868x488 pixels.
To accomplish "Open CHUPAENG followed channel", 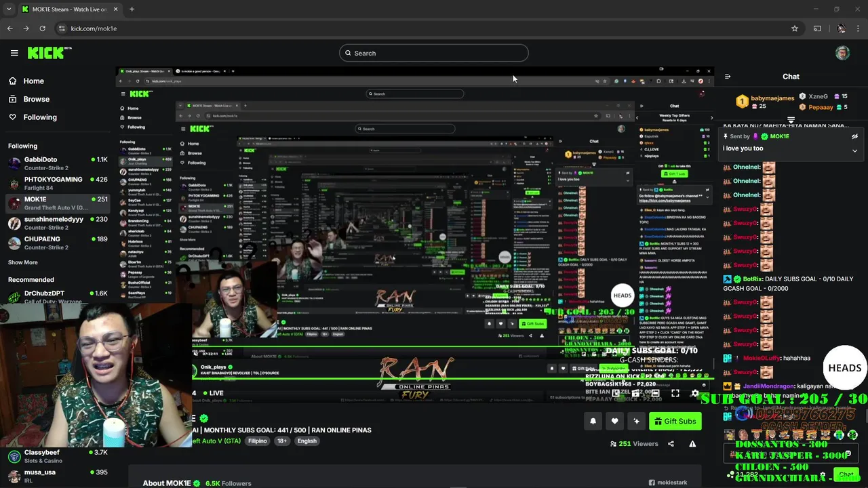I will [58, 243].
